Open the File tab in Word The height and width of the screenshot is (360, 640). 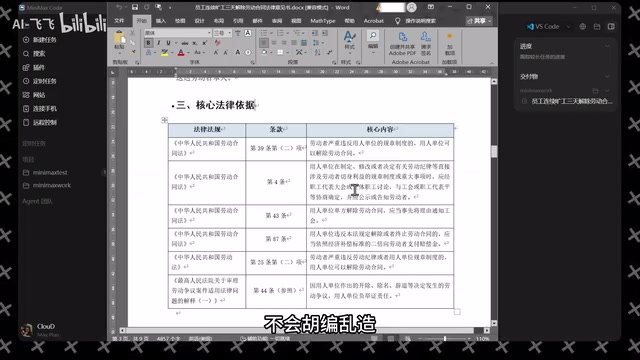(119, 20)
